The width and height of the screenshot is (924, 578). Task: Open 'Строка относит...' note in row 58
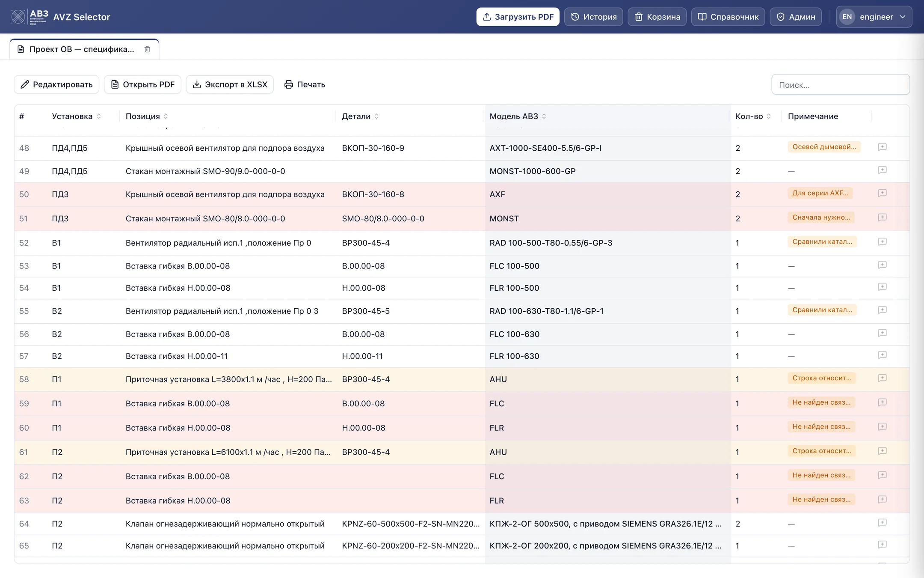[x=822, y=378]
